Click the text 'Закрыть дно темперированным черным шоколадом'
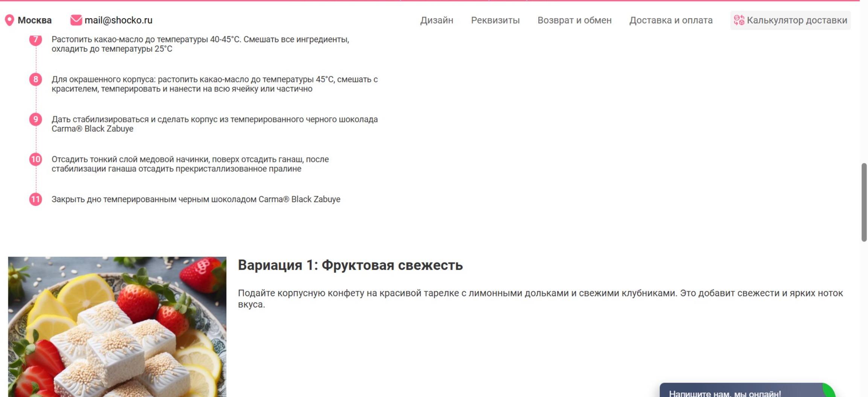Image resolution: width=868 pixels, height=397 pixels. [x=154, y=199]
